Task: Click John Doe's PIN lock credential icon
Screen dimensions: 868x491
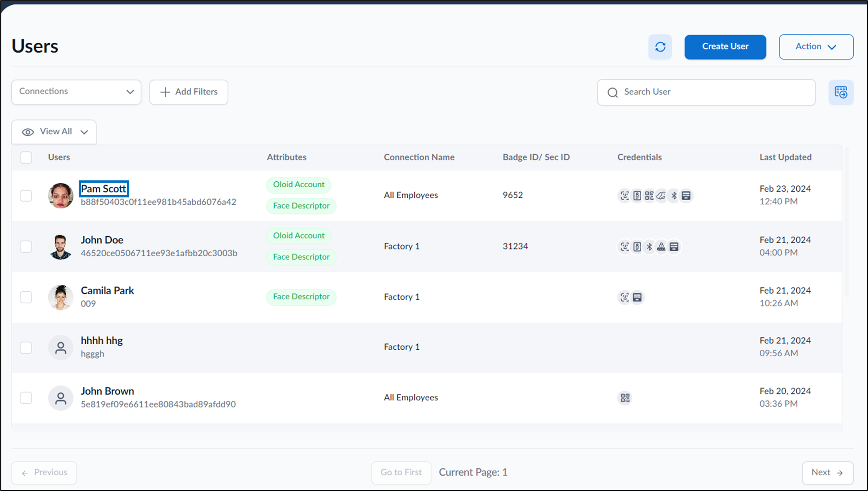Action: 661,247
